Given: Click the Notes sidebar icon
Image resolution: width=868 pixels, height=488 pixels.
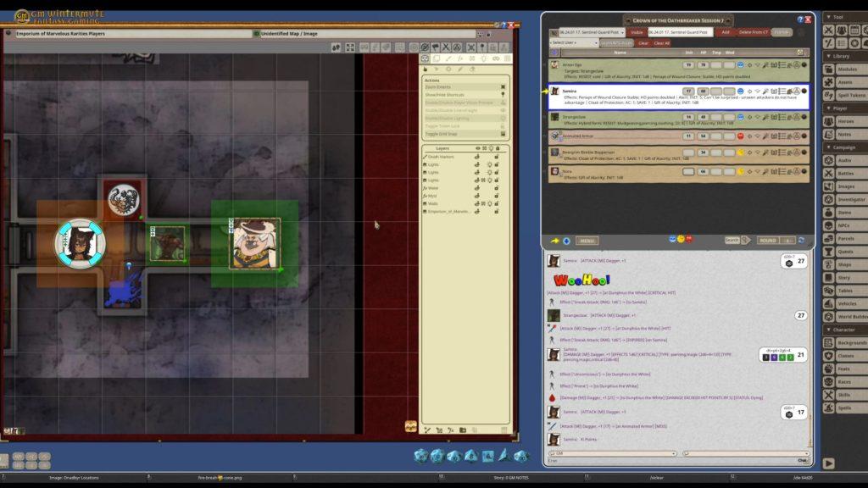Looking at the screenshot, I should click(829, 134).
